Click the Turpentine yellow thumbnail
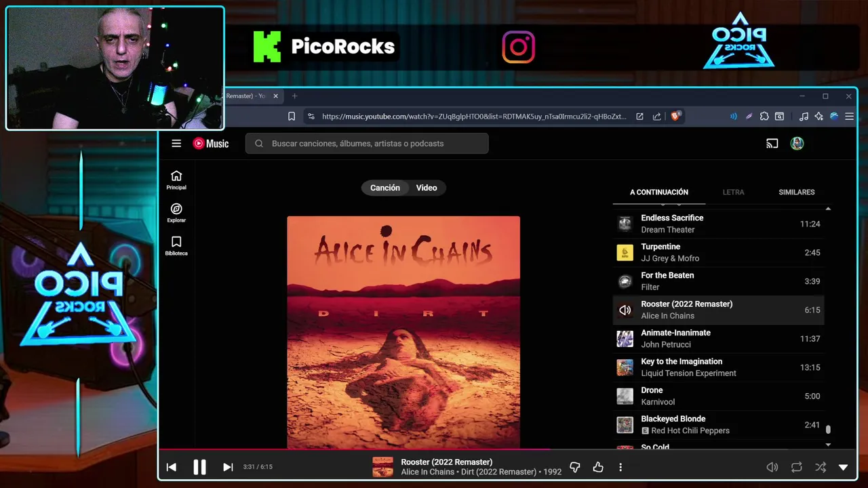 coord(625,253)
